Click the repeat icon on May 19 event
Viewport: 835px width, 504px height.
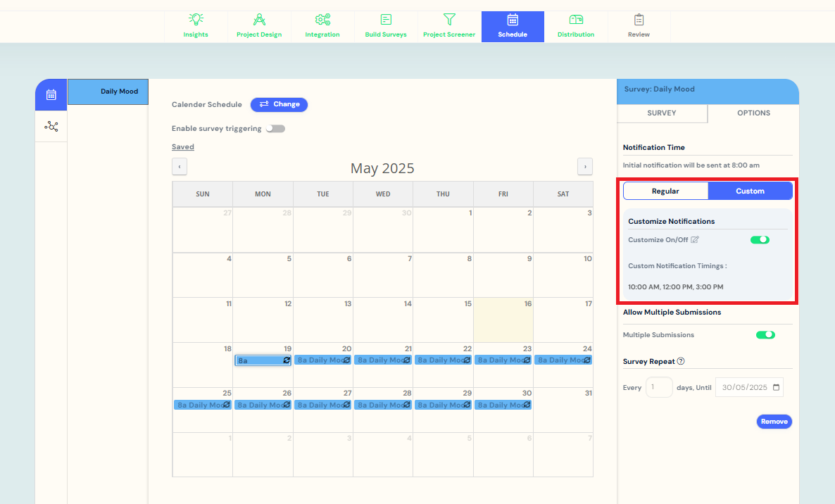(x=287, y=360)
